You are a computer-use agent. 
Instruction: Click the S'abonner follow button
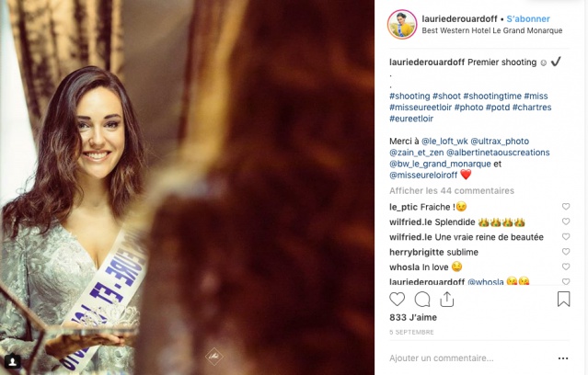tap(528, 18)
